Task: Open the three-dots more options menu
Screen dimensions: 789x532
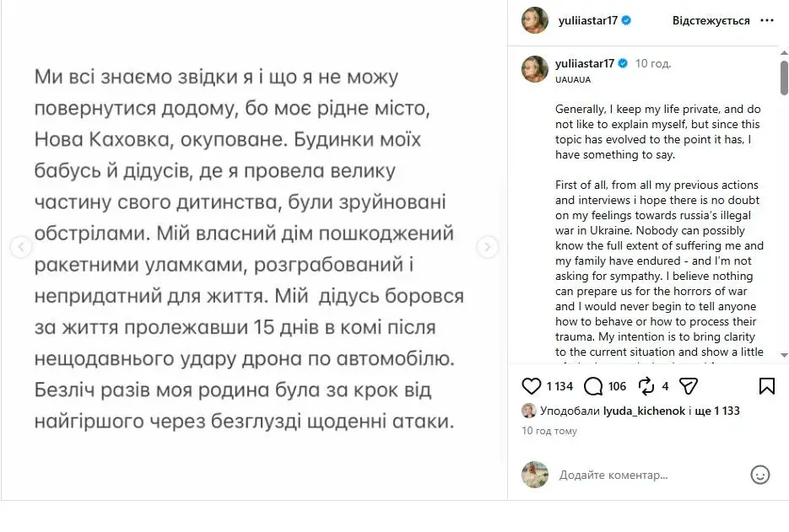Action: click(767, 20)
